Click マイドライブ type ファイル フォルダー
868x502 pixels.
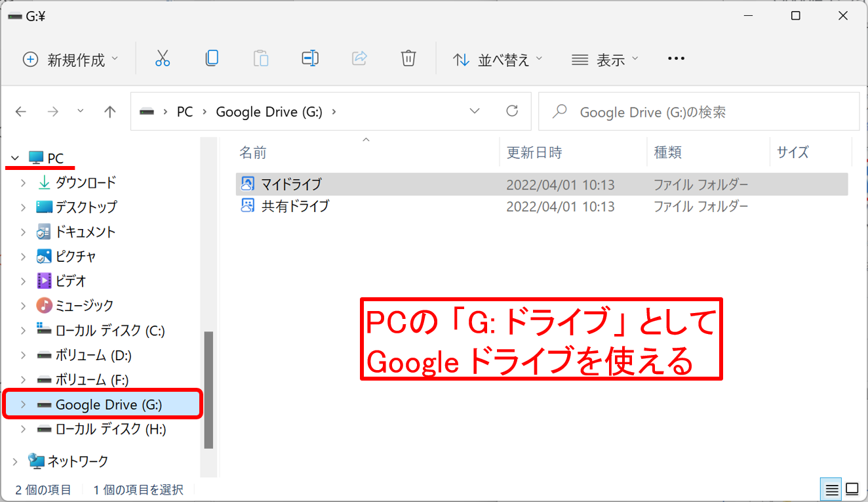[x=701, y=185]
